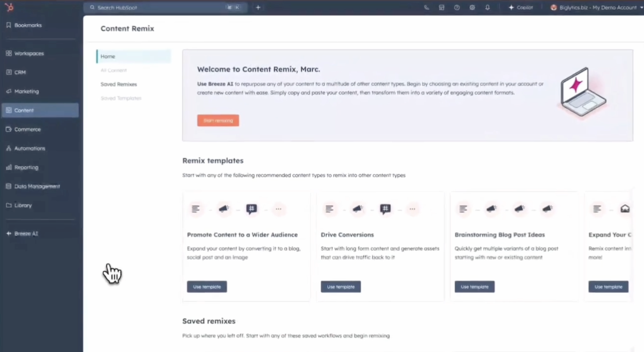Click the hashtag icon on Drive Conversions card
Image resolution: width=644 pixels, height=352 pixels.
[x=385, y=209]
